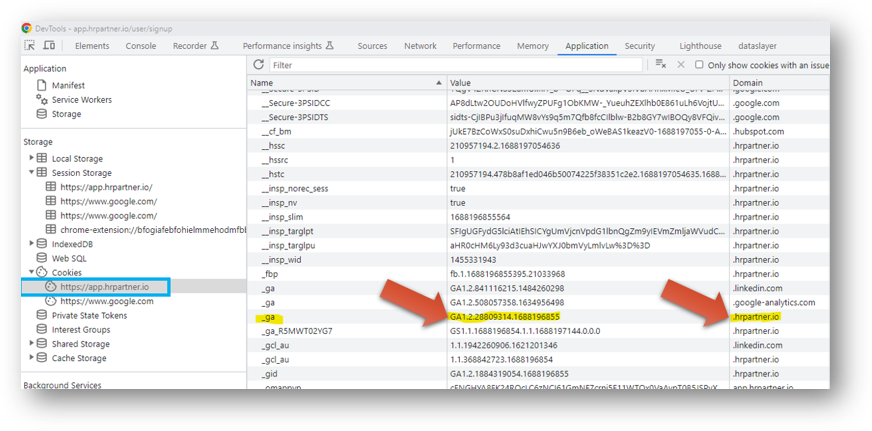Enable Only show cookies with an issue
The image size is (872, 431).
tap(699, 65)
